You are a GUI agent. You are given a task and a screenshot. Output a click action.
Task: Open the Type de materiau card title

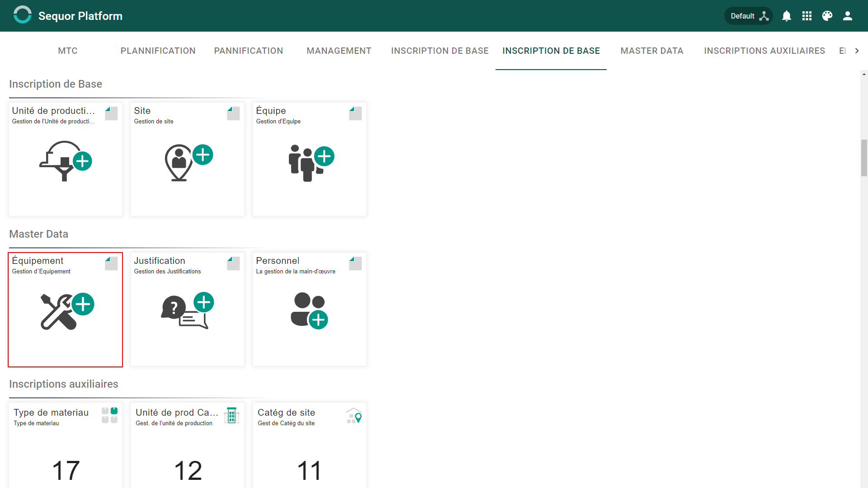click(51, 413)
